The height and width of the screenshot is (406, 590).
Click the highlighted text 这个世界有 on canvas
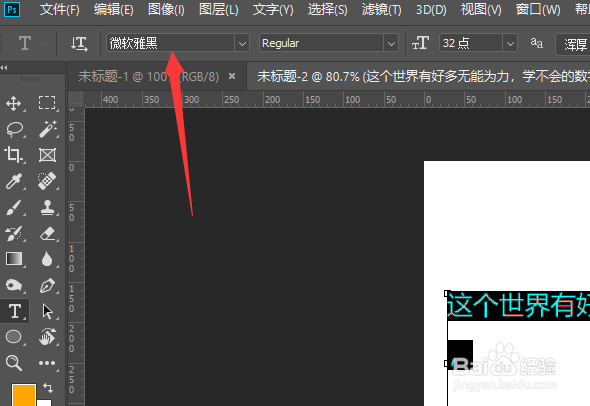click(519, 305)
